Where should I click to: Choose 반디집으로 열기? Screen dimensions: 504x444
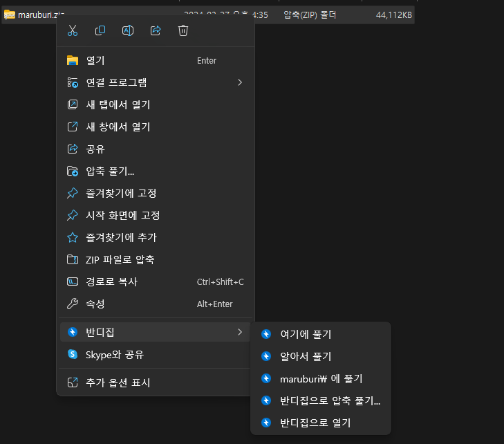[x=321, y=423]
